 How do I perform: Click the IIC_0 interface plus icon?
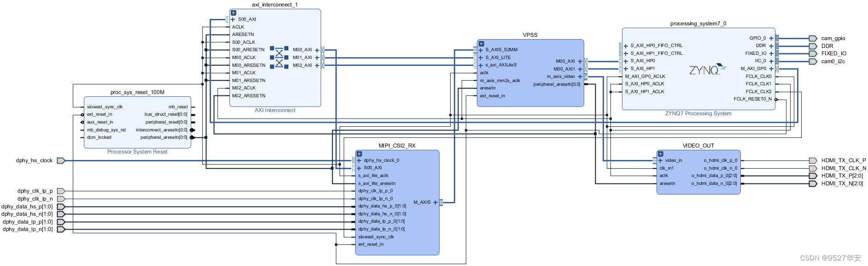(x=771, y=61)
